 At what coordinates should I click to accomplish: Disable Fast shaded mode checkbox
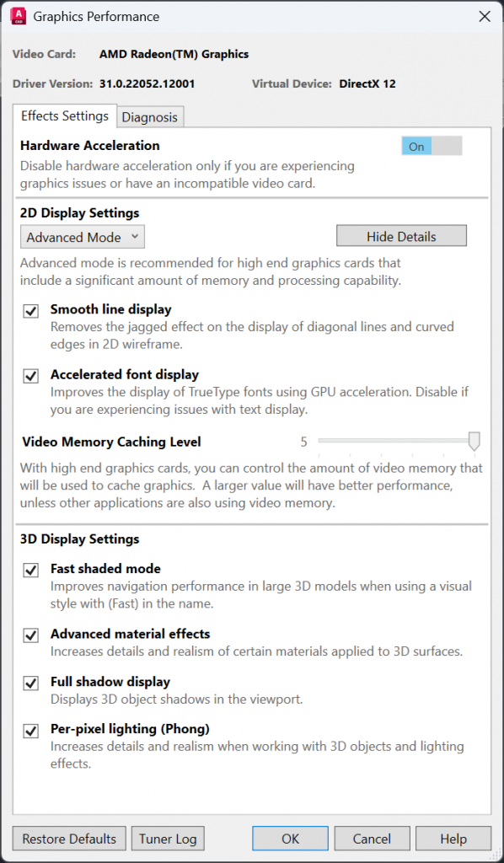[x=31, y=571]
